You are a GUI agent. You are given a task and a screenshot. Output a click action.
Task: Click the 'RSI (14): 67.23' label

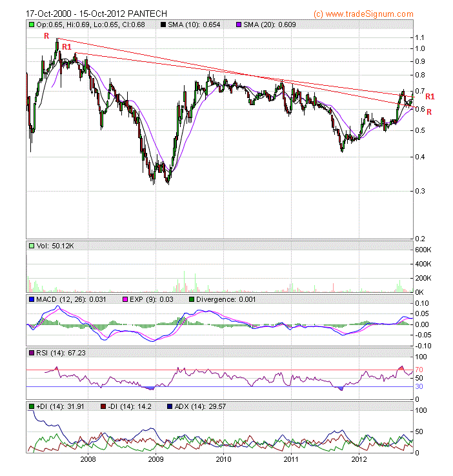pyautogui.click(x=61, y=353)
